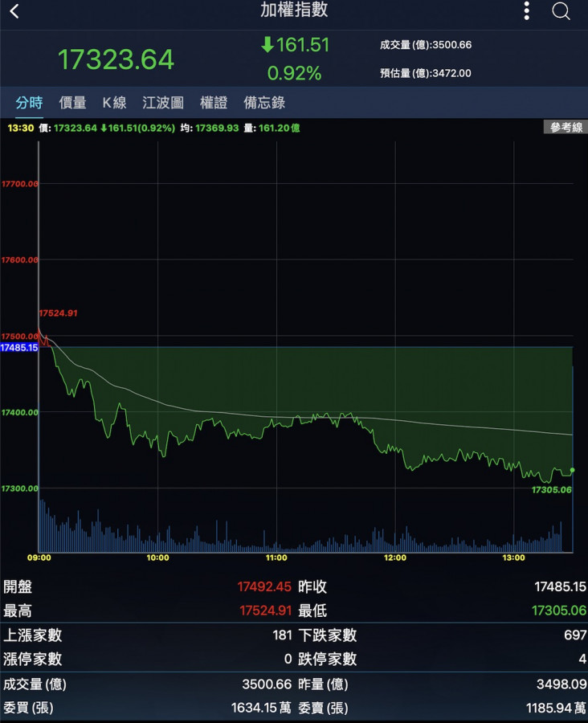Switch to the 分時 tab
Viewport: 588px width, 723px height.
pos(29,102)
